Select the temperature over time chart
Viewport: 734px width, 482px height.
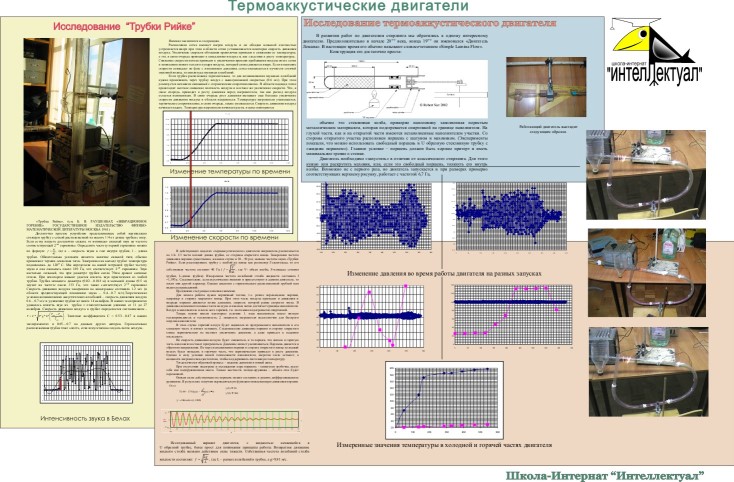click(228, 139)
